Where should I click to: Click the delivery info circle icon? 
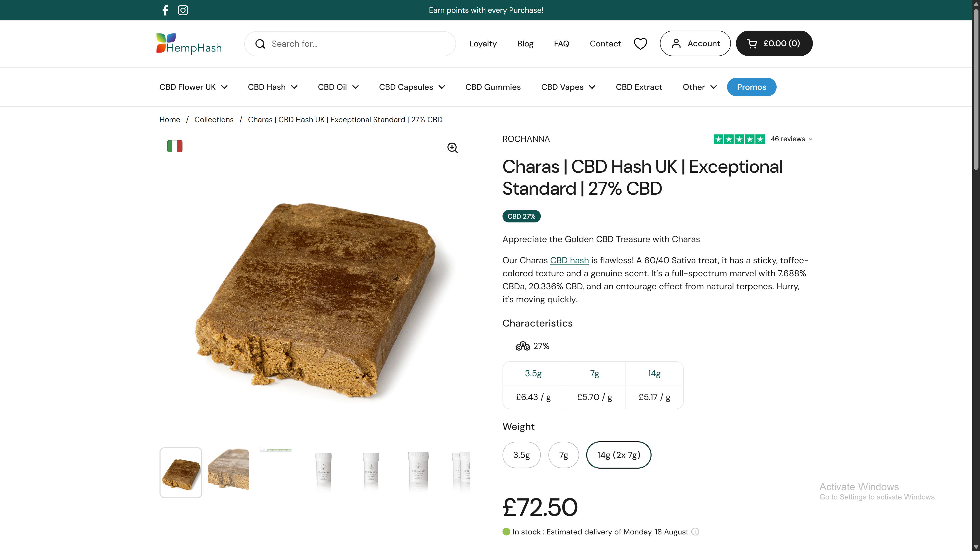[695, 532]
